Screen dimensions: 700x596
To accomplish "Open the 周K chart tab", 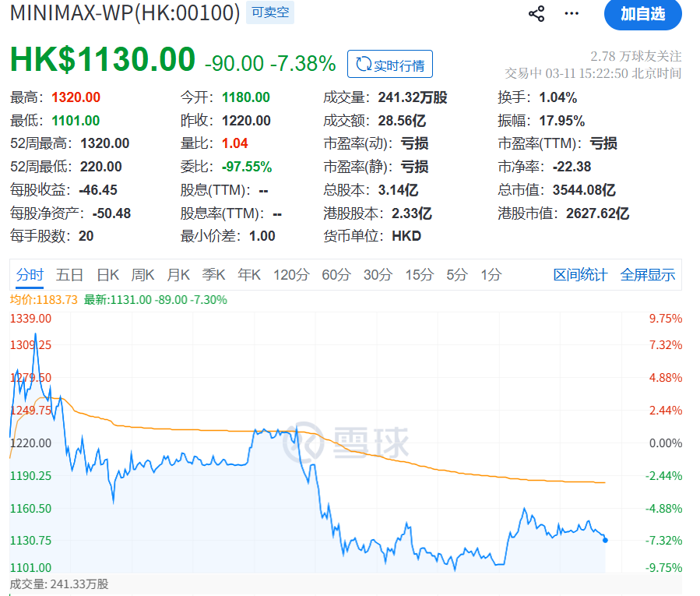I will pos(143,274).
